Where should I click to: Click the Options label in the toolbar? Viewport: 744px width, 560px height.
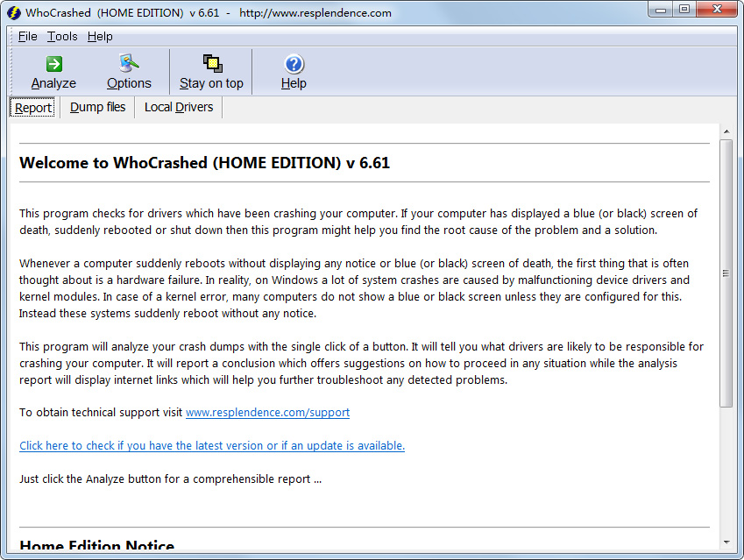point(129,82)
